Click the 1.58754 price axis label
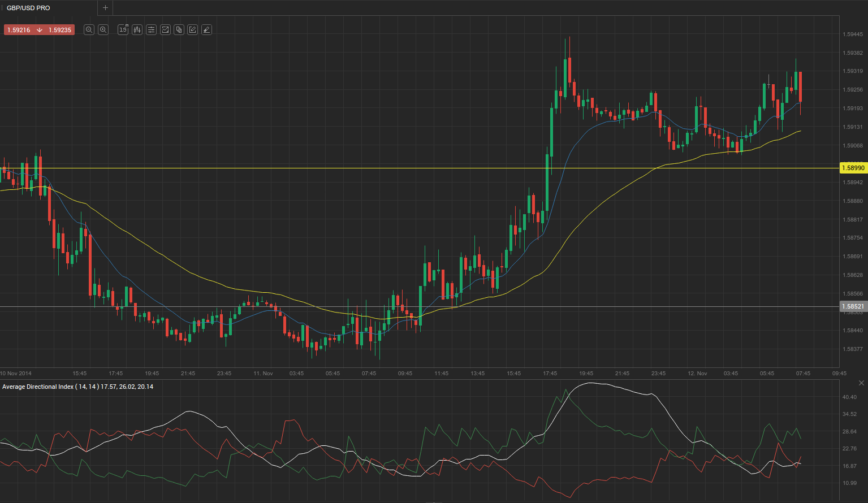868x503 pixels. click(853, 238)
